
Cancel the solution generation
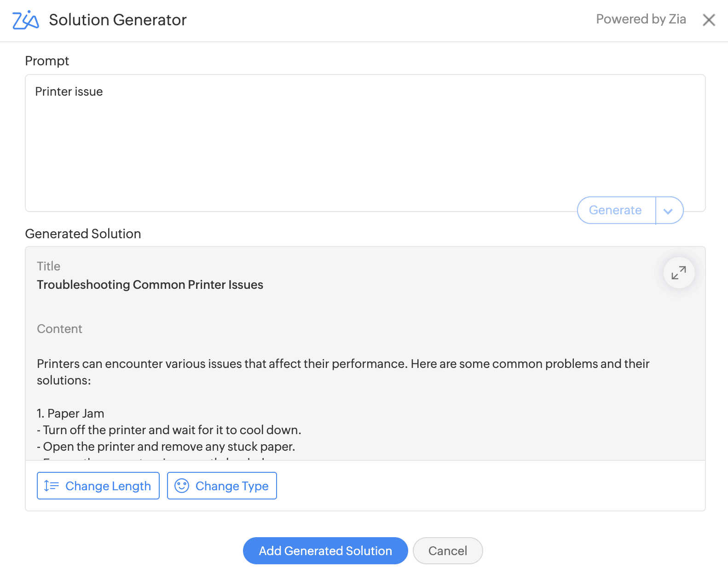[448, 551]
